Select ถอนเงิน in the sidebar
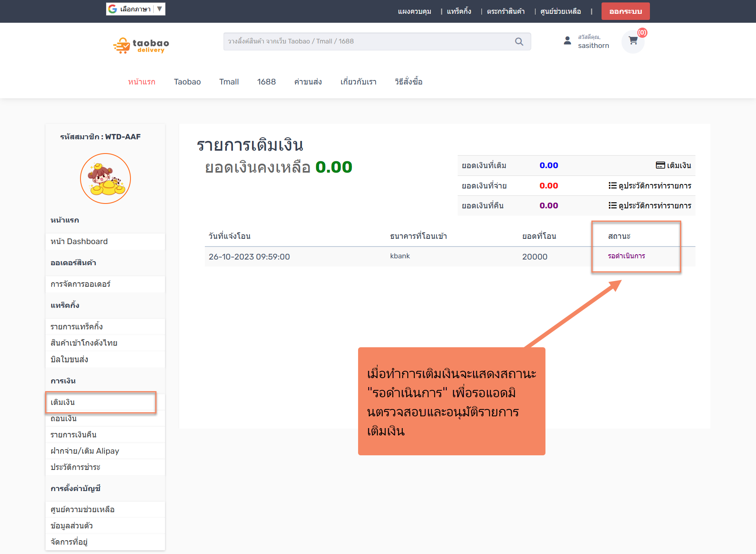This screenshot has height=554, width=756. tap(64, 418)
